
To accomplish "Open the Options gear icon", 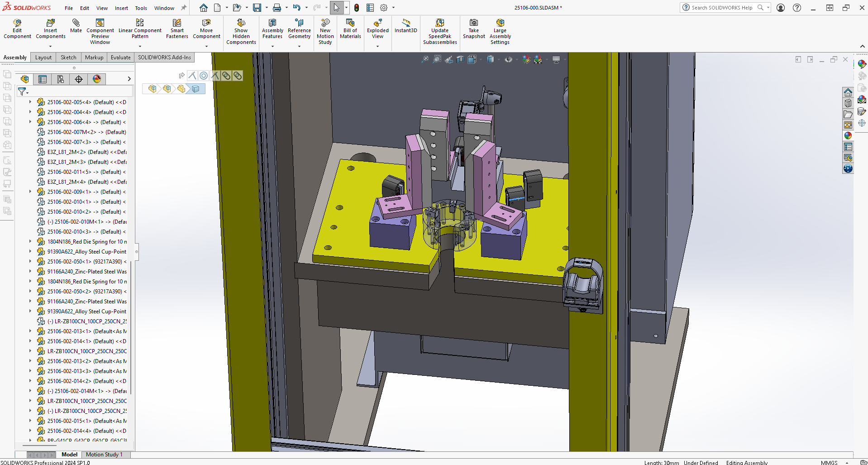I will tap(384, 8).
